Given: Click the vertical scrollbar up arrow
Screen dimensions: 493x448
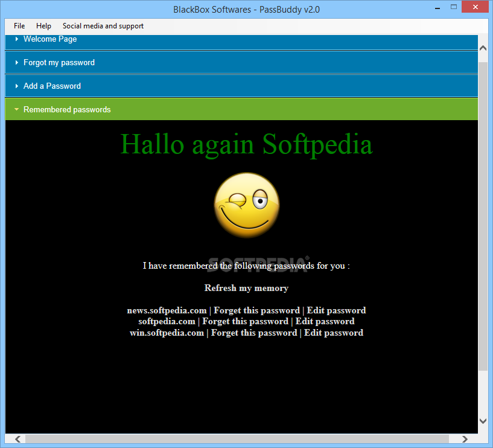Looking at the screenshot, I should [483, 48].
